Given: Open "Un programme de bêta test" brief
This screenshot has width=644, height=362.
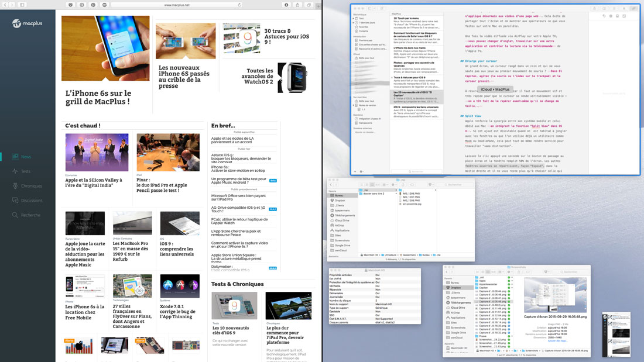Looking at the screenshot, I should (x=239, y=181).
